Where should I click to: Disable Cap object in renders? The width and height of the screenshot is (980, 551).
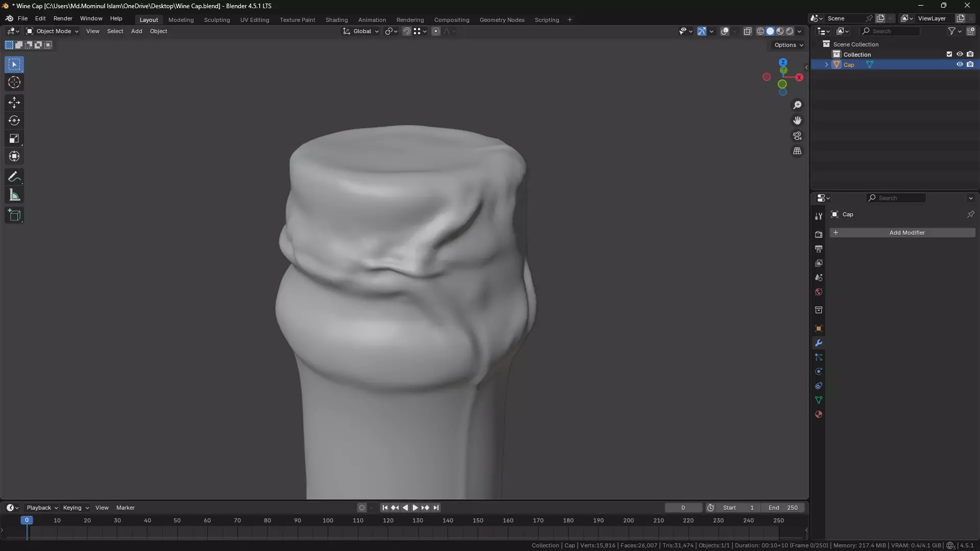pos(970,64)
